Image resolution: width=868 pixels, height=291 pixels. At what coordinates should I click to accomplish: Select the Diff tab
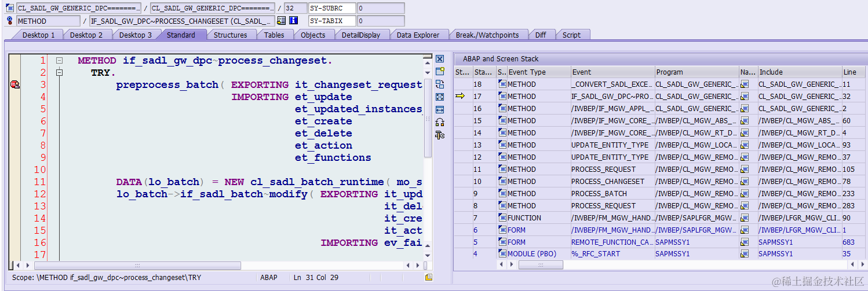pyautogui.click(x=540, y=35)
